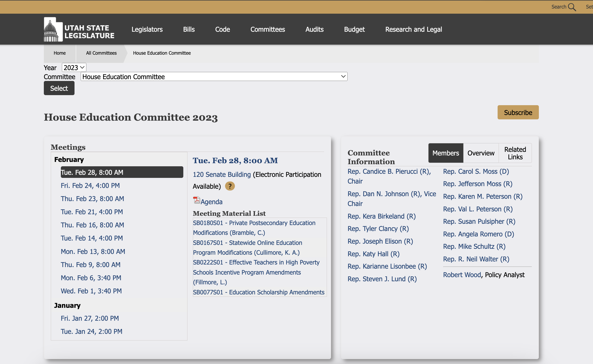Open the Bills navigation menu
Viewport: 593px width, 364px height.
tap(189, 29)
